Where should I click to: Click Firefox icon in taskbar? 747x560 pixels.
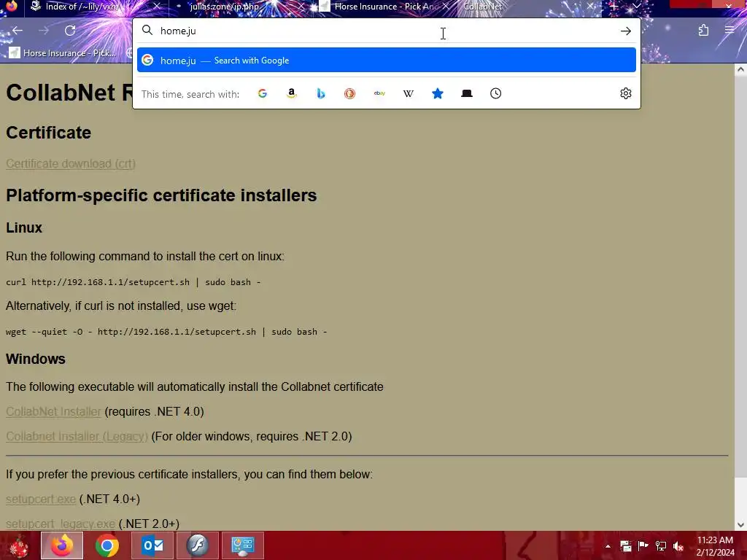(62, 545)
